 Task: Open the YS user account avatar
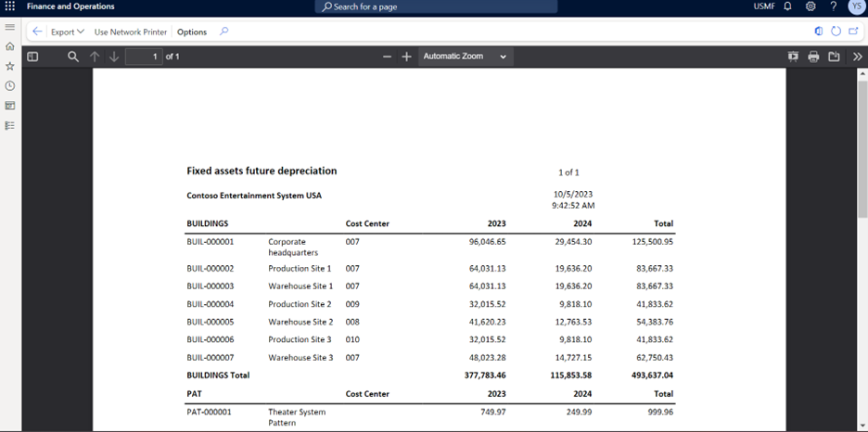click(856, 6)
